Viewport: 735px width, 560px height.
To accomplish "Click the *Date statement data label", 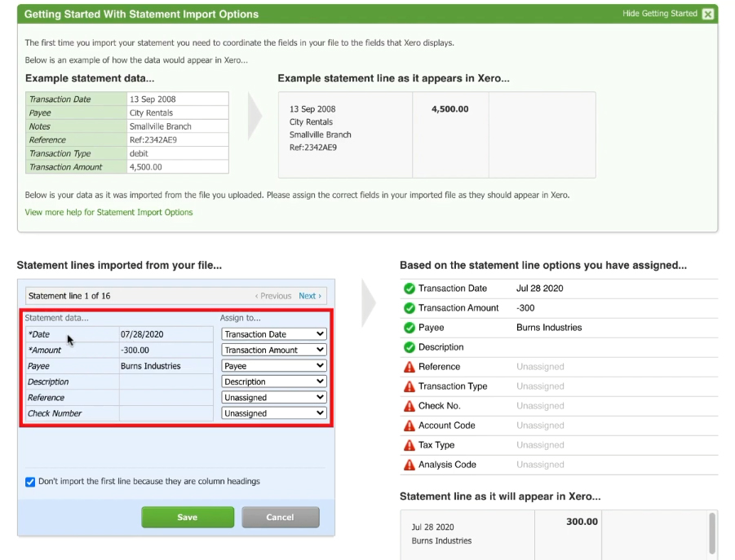I will coord(38,334).
